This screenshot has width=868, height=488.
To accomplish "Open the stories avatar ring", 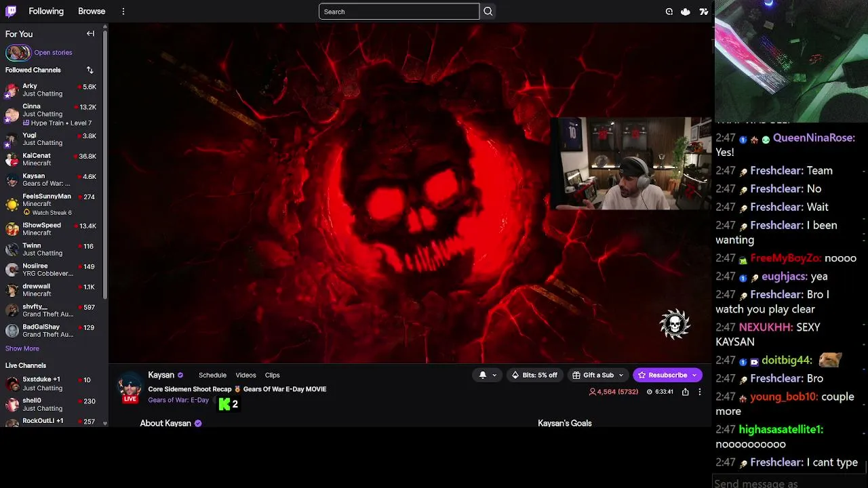I will tap(18, 52).
